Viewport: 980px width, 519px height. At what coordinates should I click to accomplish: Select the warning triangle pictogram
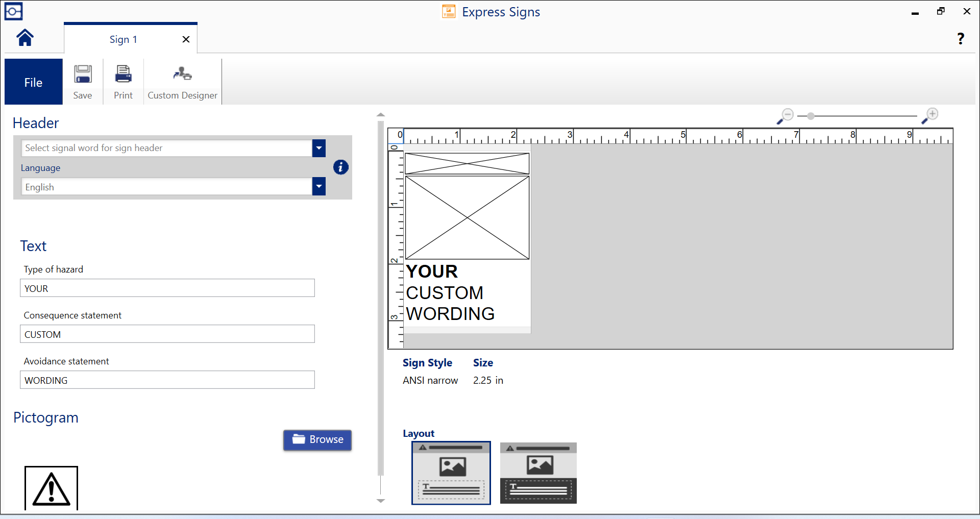[x=51, y=488]
